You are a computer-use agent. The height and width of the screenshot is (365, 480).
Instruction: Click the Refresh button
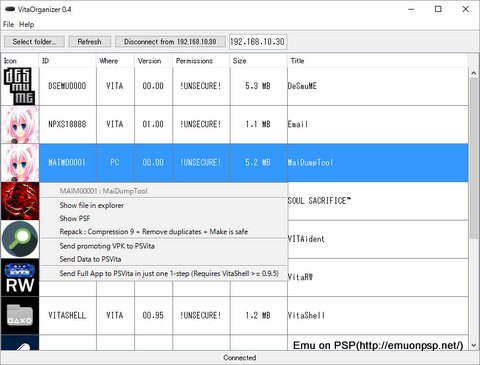tap(89, 42)
